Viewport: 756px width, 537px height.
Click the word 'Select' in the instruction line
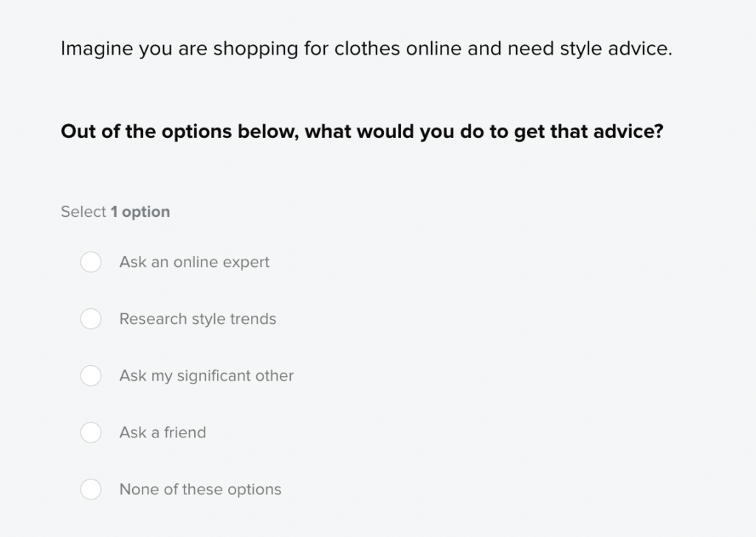pos(83,212)
